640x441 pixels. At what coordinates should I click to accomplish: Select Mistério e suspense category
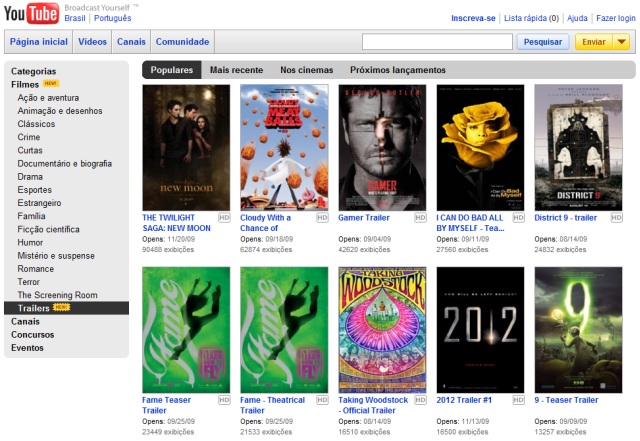56,256
